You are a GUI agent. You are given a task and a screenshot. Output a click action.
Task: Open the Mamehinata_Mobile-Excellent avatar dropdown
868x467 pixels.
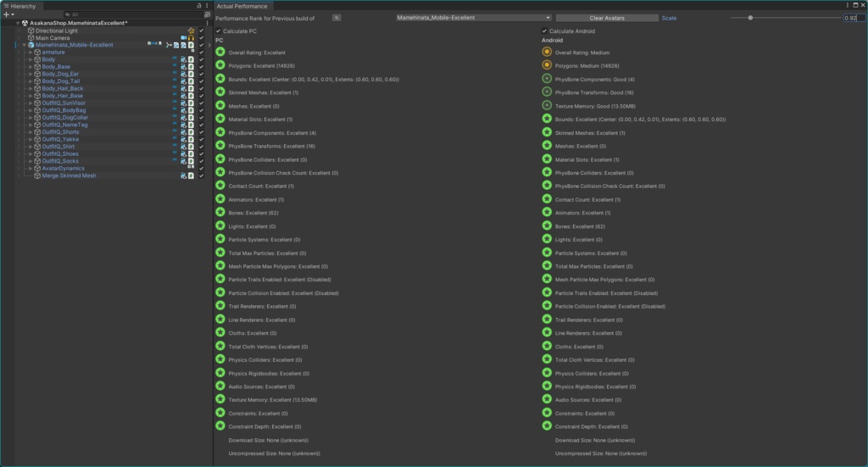pos(473,17)
